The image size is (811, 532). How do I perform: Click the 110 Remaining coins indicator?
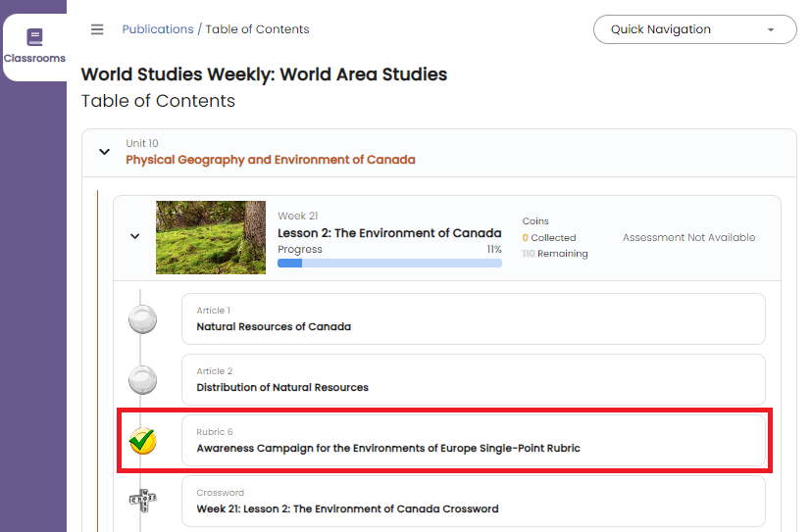point(555,254)
